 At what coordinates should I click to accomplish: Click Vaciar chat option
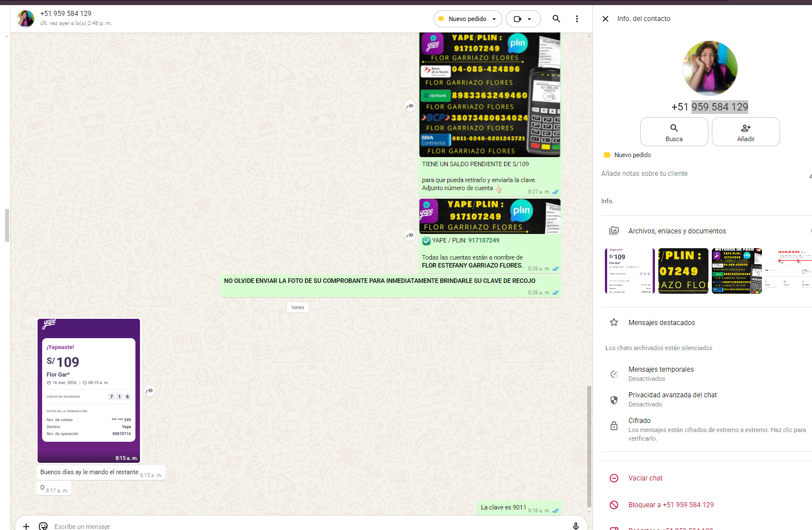[645, 478]
